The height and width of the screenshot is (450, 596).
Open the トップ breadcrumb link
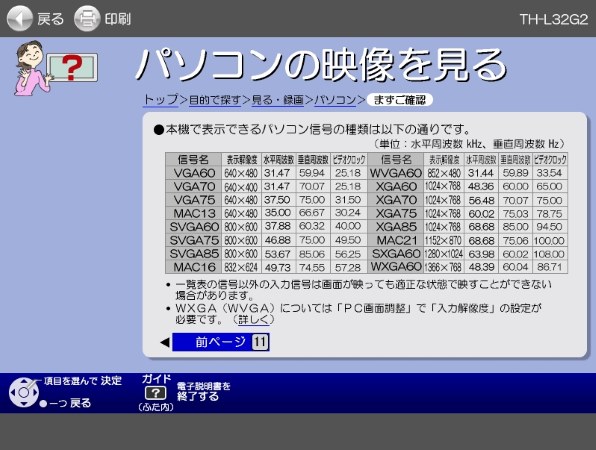pyautogui.click(x=161, y=100)
